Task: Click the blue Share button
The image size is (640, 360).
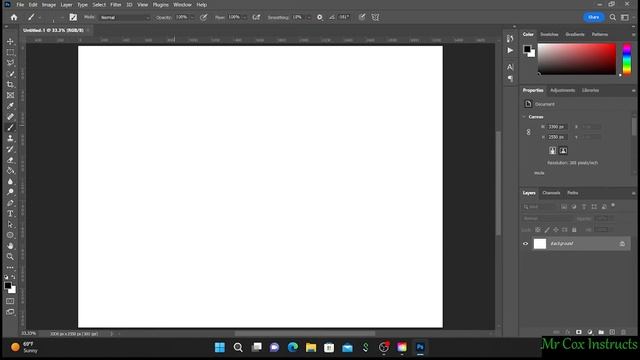Action: (593, 17)
